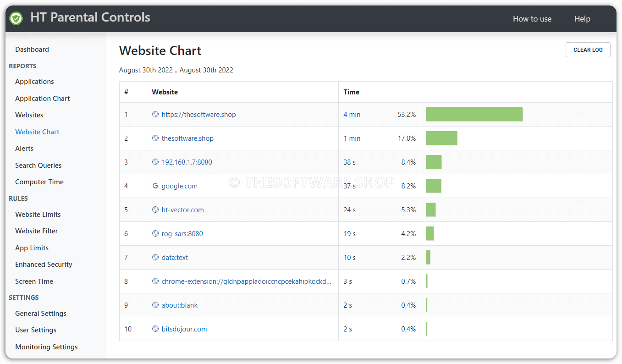622x364 pixels.
Task: Click row number 10
Action: (x=128, y=329)
